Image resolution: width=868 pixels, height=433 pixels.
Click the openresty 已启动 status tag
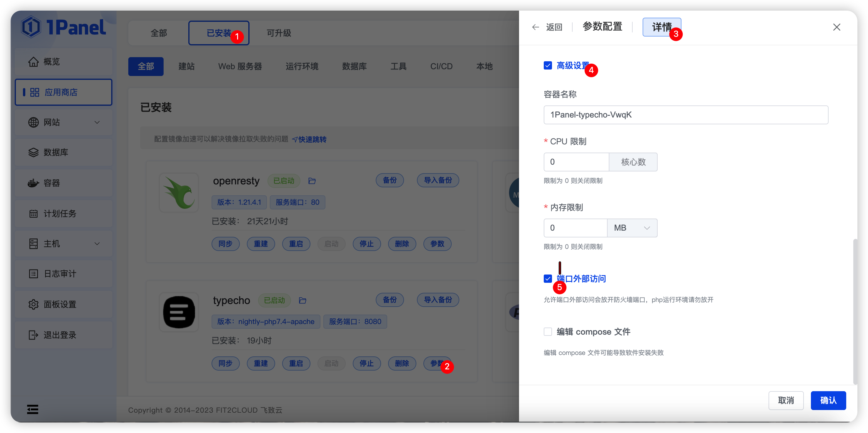point(283,181)
